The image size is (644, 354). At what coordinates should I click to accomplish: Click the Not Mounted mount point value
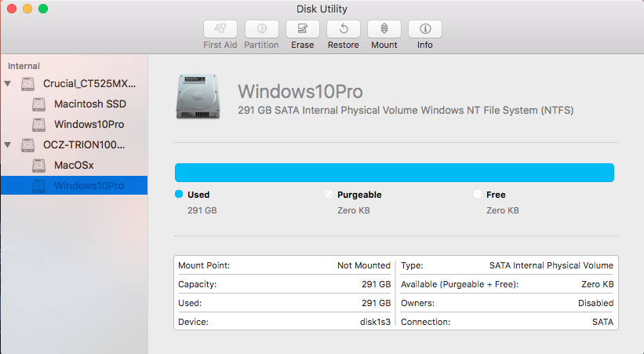[x=364, y=265]
